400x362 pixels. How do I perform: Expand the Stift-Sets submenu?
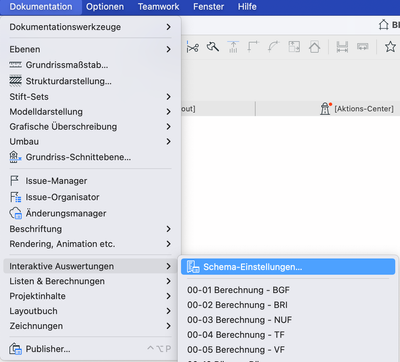click(x=90, y=97)
